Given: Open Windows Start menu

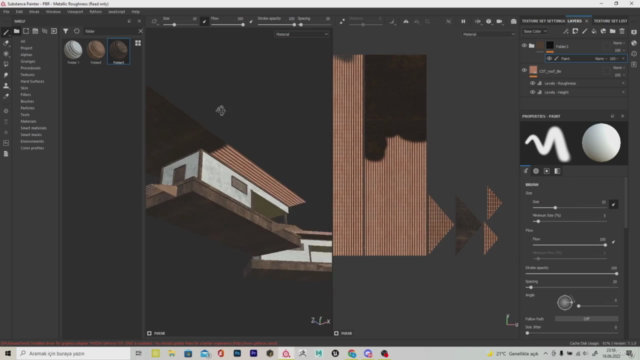Looking at the screenshot, I should (x=7, y=353).
